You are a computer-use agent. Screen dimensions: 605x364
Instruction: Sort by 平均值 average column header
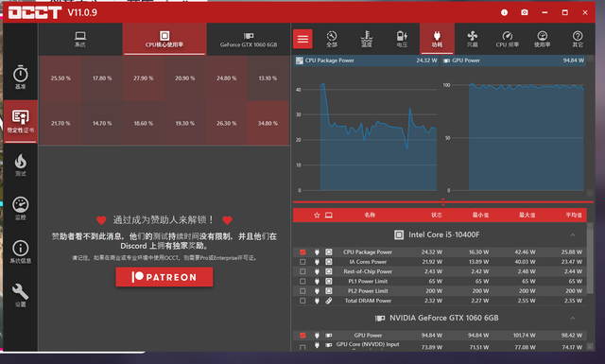(x=574, y=215)
